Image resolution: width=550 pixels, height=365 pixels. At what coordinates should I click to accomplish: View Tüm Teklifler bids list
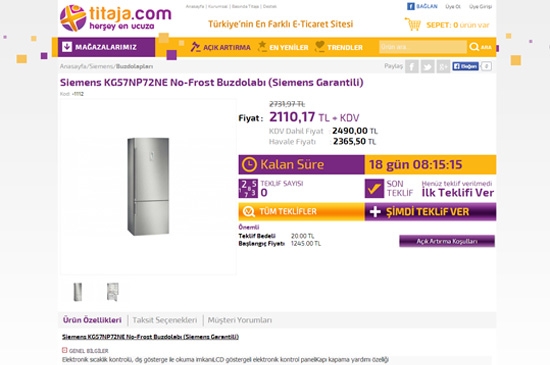[302, 212]
